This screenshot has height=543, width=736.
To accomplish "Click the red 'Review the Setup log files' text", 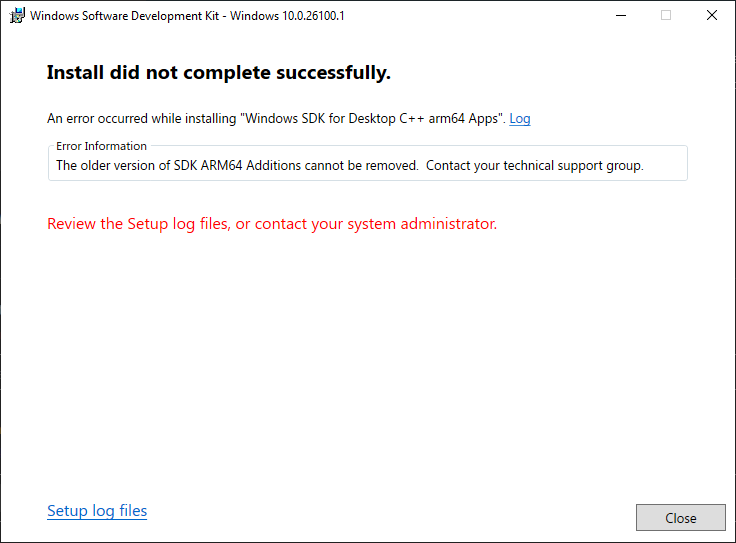I will click(x=272, y=224).
